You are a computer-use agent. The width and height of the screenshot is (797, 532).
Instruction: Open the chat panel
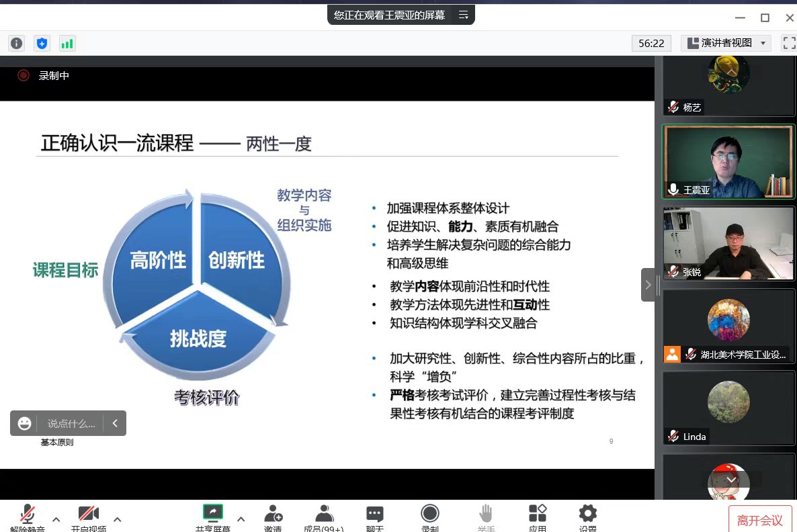coord(375,516)
